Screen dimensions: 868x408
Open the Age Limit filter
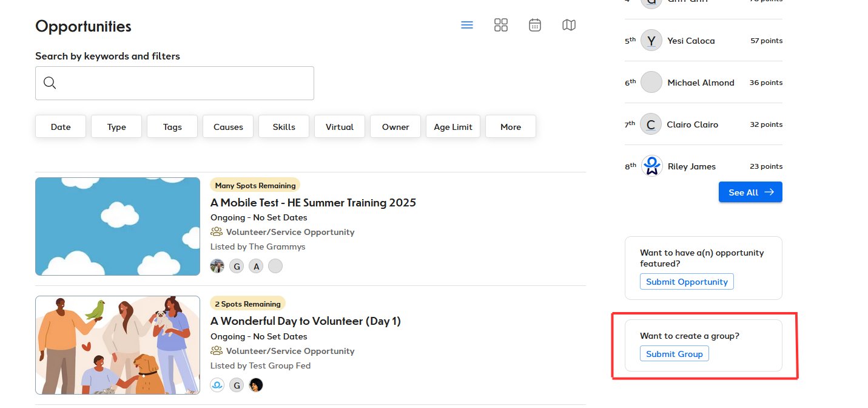(x=453, y=126)
